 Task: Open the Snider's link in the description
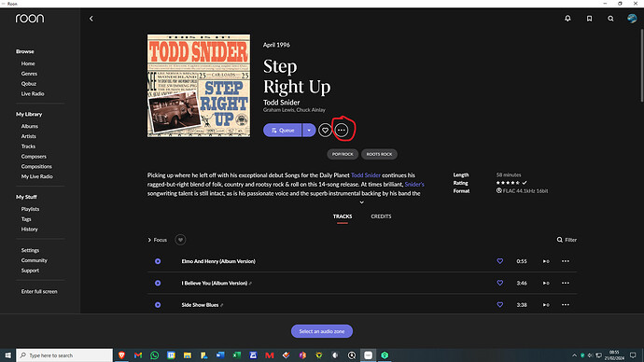tap(414, 185)
